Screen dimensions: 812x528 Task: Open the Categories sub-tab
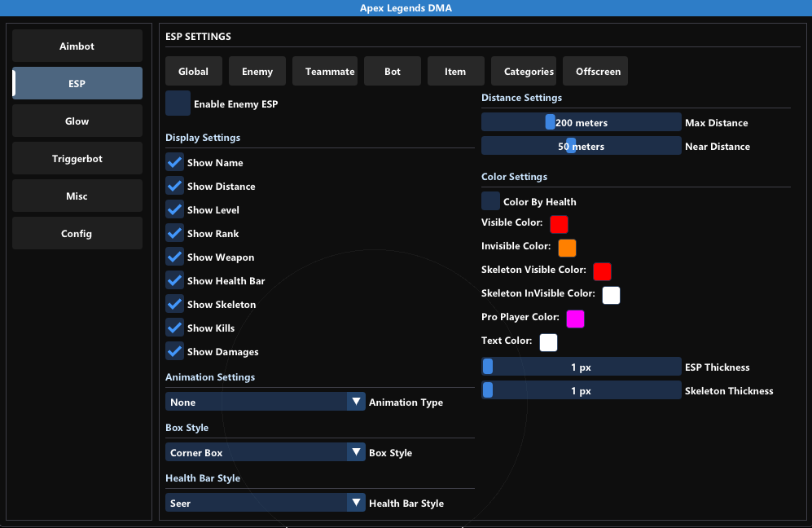click(529, 72)
